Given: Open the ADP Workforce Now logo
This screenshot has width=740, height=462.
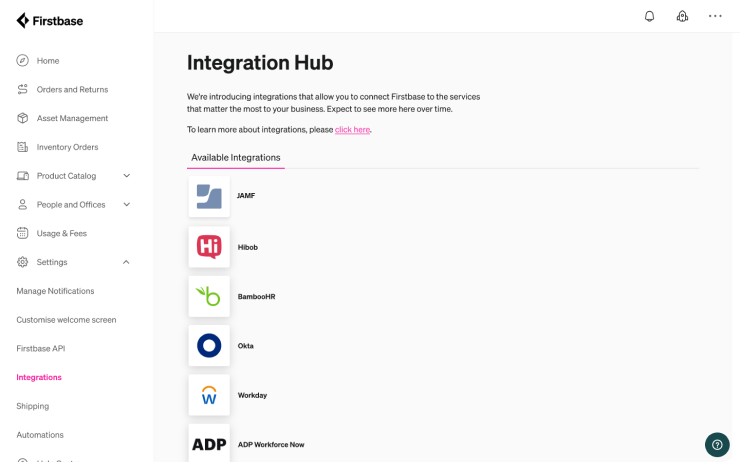Looking at the screenshot, I should pos(209,444).
